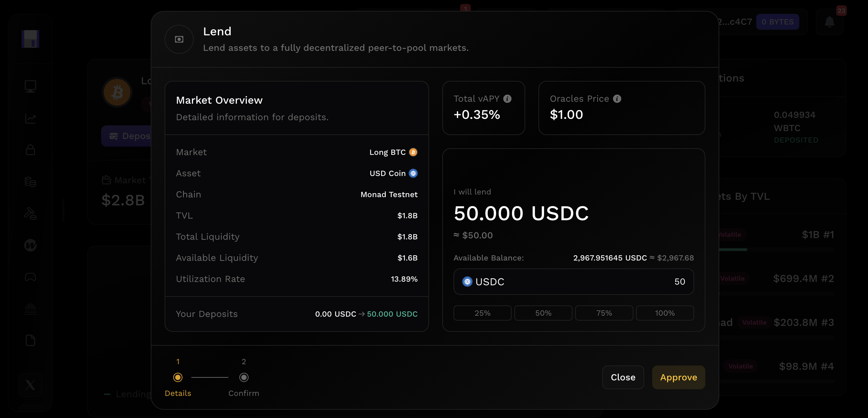Screen dimensions: 868x418
Task: Open the circular W sidebar icon
Action: pos(30,245)
